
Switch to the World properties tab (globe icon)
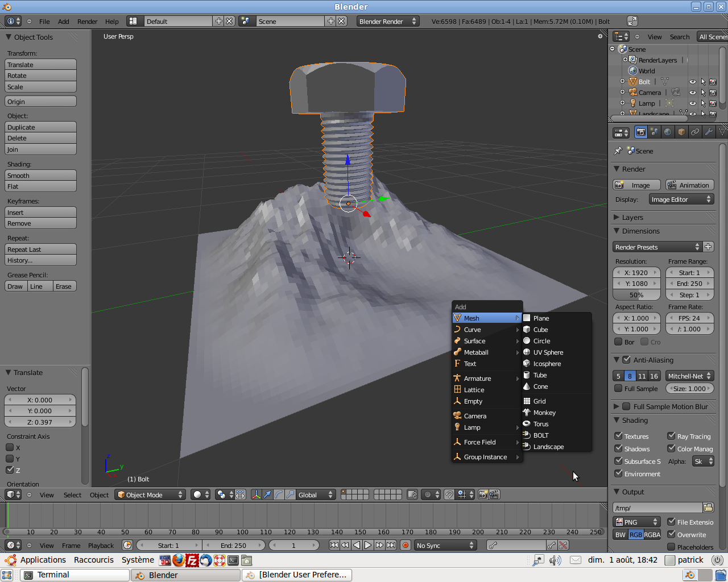pyautogui.click(x=669, y=132)
